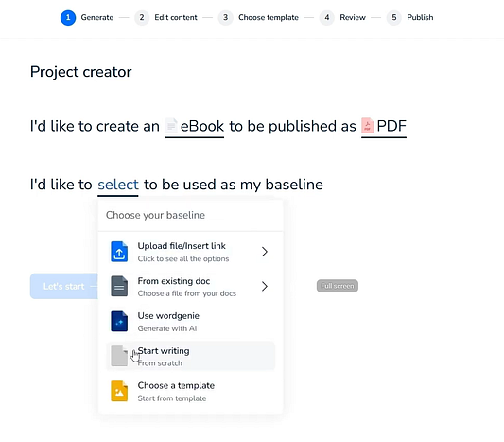The image size is (504, 442).
Task: Click the Generate step label
Action: (97, 17)
